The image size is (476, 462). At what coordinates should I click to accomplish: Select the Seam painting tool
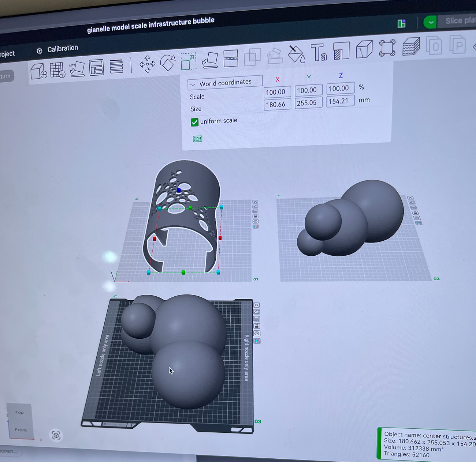click(341, 50)
